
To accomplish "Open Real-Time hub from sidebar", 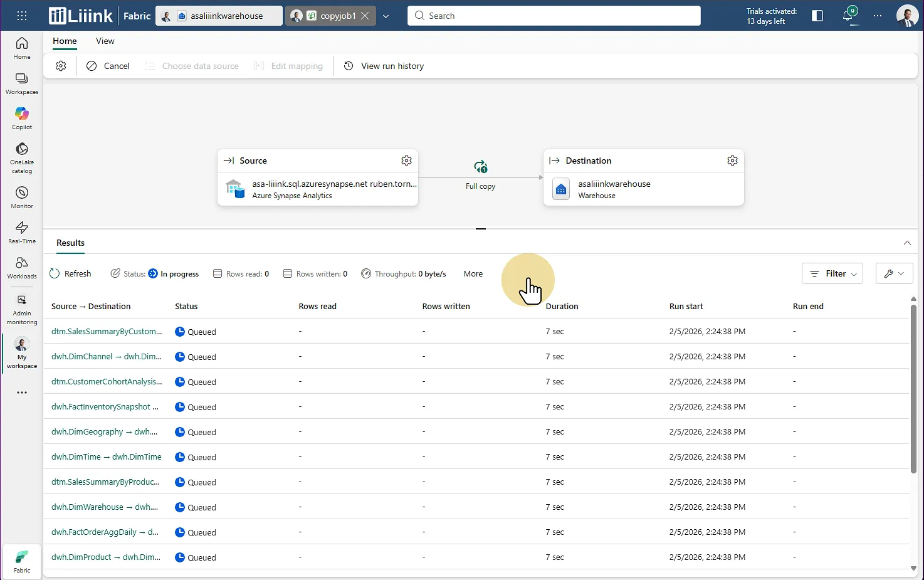I will (22, 232).
